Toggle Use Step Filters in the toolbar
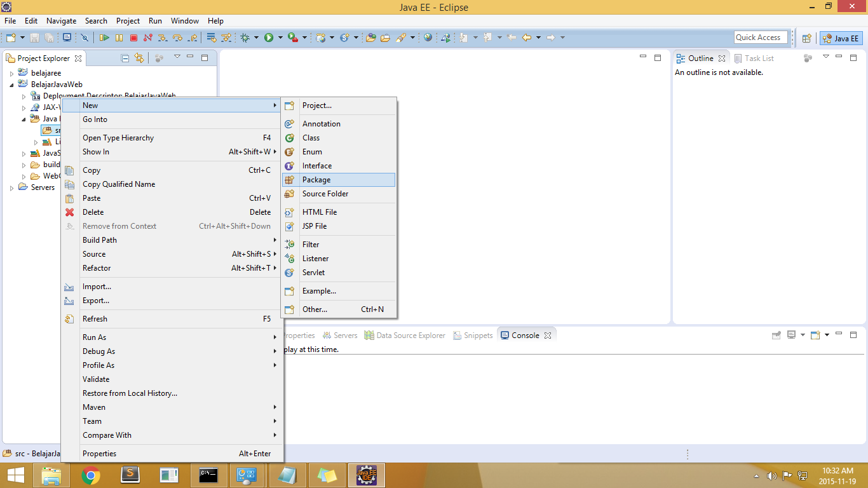This screenshot has width=868, height=488. pos(226,38)
